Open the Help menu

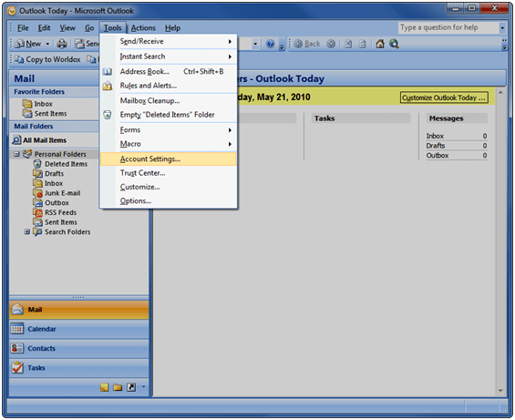(173, 28)
